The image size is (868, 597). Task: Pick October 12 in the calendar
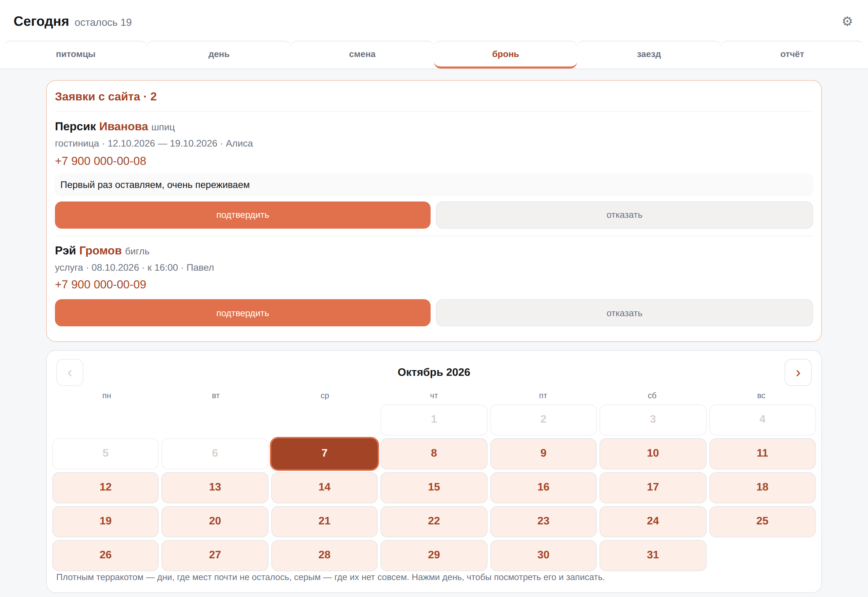point(105,487)
